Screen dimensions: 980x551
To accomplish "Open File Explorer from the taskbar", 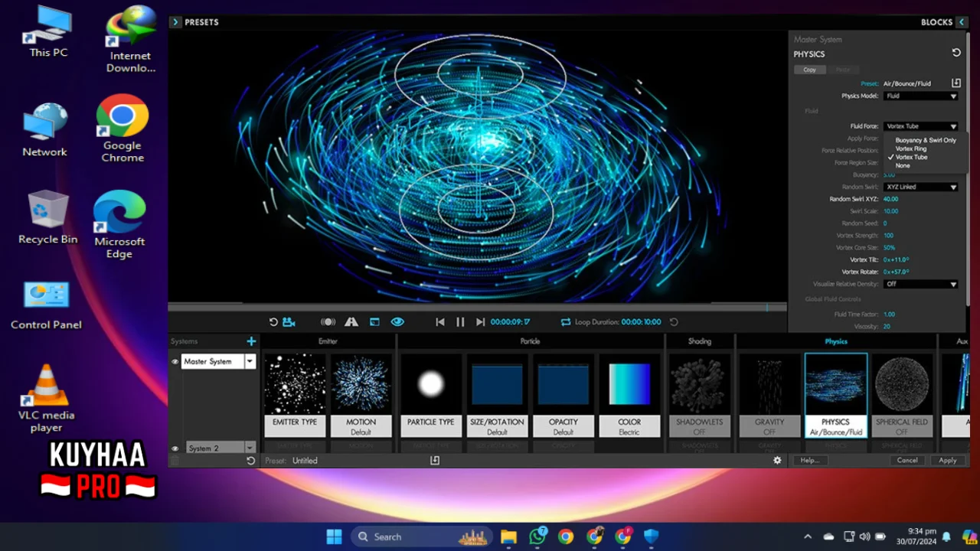I will (508, 536).
